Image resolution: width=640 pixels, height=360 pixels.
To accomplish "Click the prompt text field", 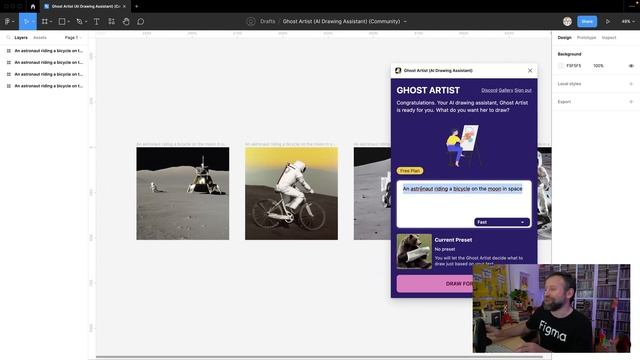I will pos(464,204).
